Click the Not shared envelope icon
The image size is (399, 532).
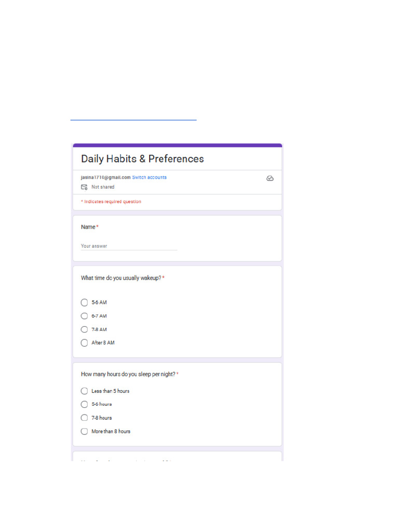click(x=84, y=187)
